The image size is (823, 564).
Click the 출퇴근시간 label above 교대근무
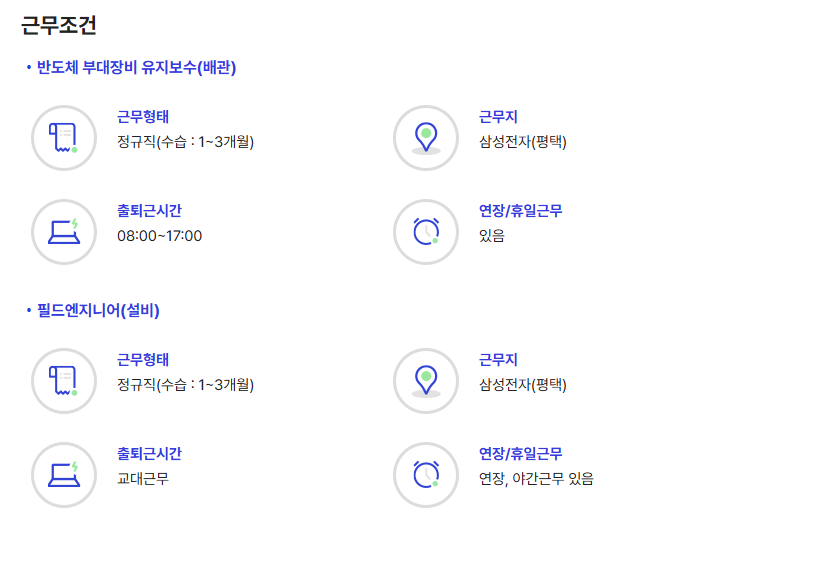tap(149, 453)
